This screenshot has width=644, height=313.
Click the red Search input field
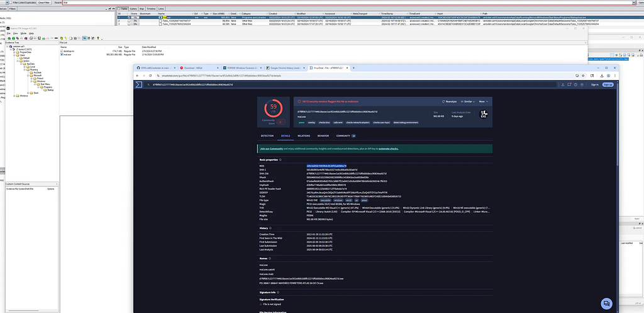[x=347, y=3]
